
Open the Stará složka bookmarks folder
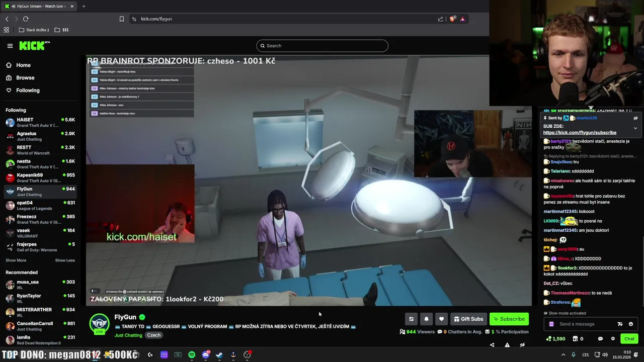pos(34,30)
